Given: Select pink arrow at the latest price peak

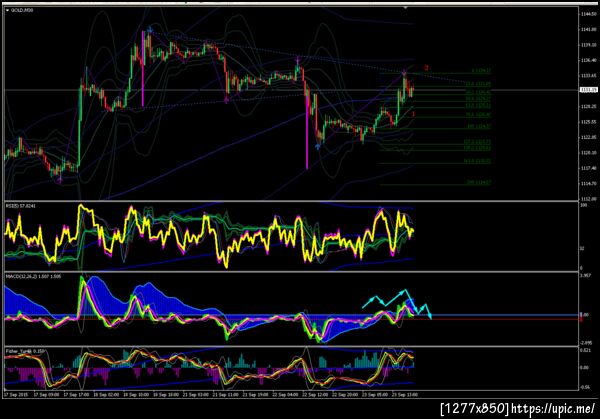Looking at the screenshot, I should coord(404,72).
